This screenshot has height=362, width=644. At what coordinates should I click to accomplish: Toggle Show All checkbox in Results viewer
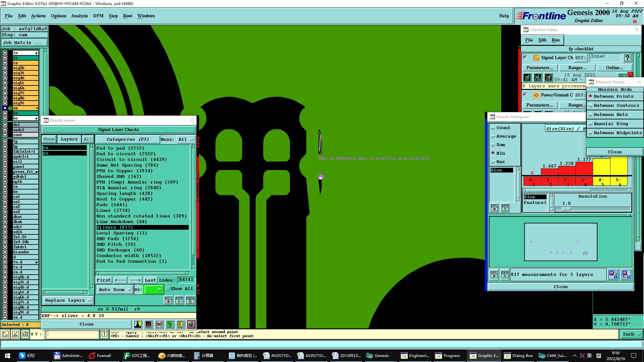[x=168, y=289]
